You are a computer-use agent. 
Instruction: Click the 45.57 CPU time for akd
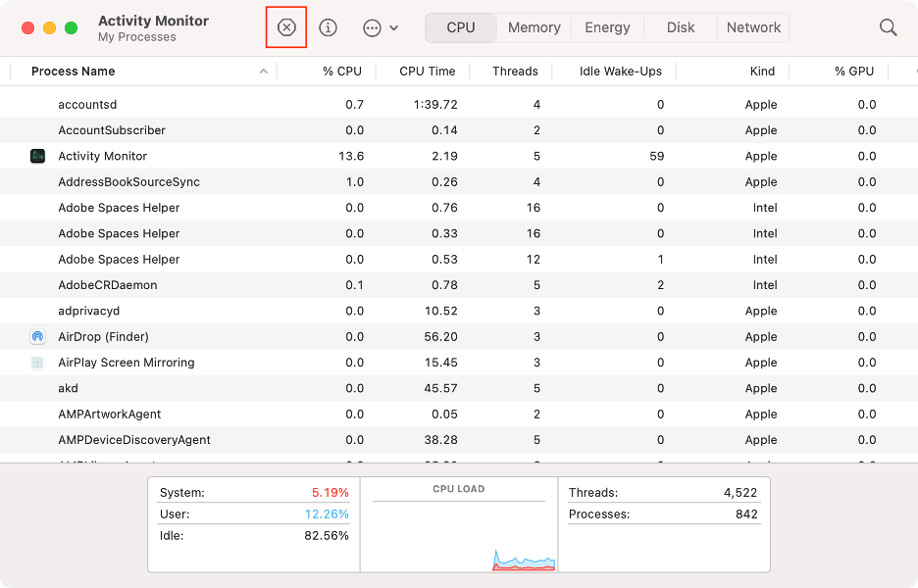point(440,388)
